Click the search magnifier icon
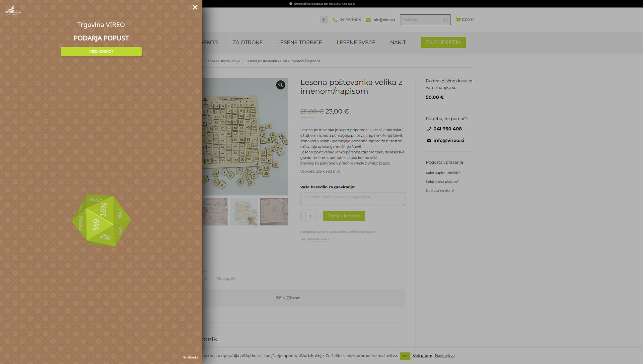The width and height of the screenshot is (643, 364). click(x=445, y=20)
